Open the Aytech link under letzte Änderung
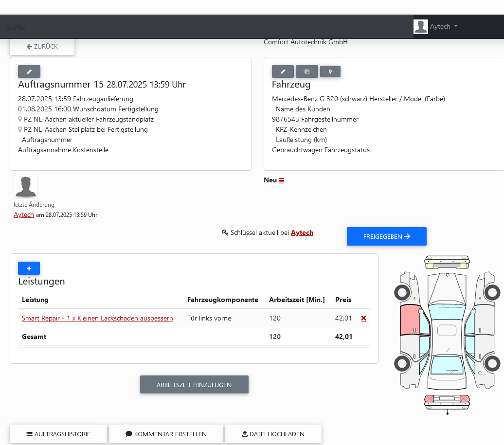This screenshot has width=504, height=445. pyautogui.click(x=23, y=214)
